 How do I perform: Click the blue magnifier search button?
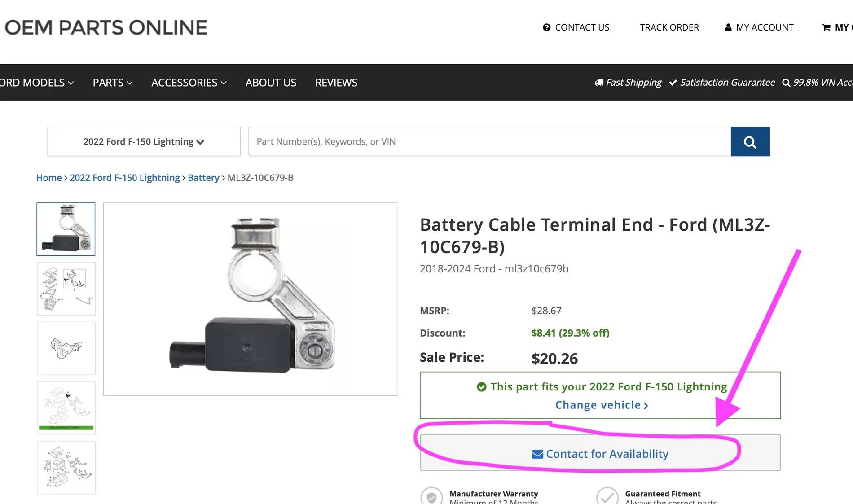(x=750, y=141)
